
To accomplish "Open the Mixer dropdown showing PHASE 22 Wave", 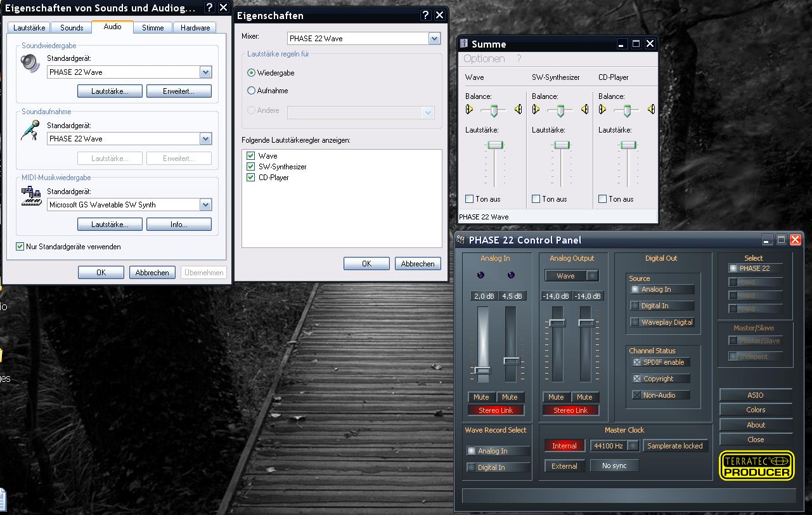I will tap(434, 39).
